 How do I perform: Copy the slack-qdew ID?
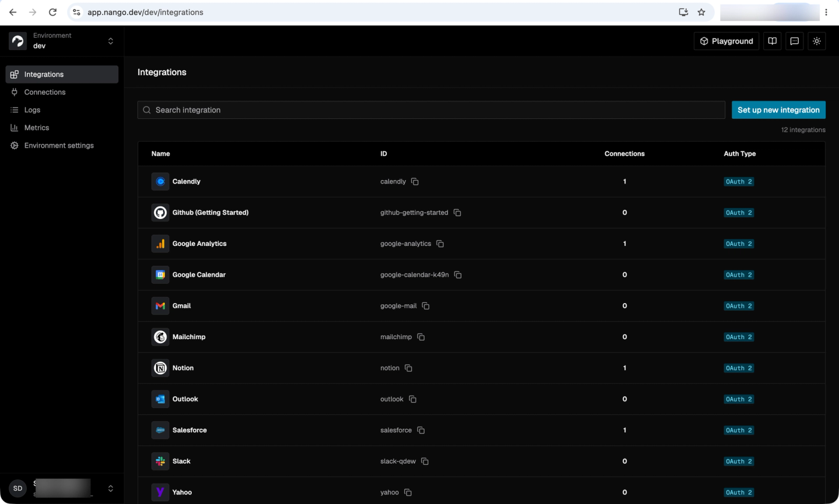point(425,461)
